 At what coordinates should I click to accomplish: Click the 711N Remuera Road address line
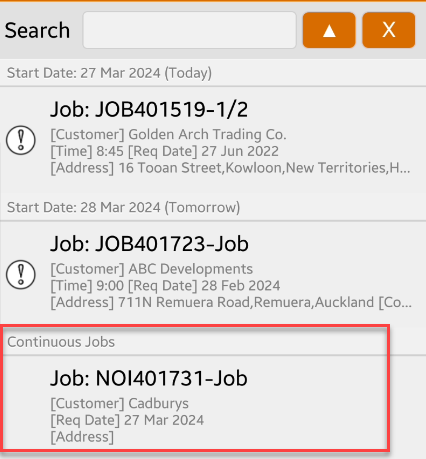[x=231, y=302]
